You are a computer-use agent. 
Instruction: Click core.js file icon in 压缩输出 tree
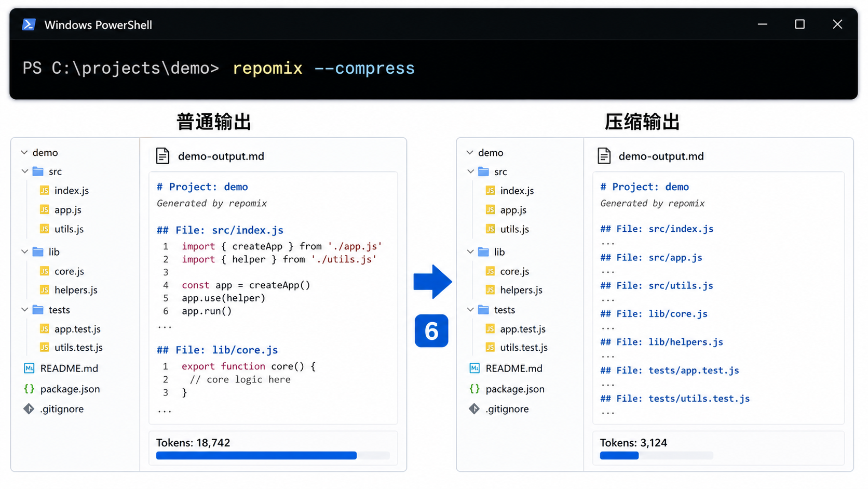click(490, 271)
